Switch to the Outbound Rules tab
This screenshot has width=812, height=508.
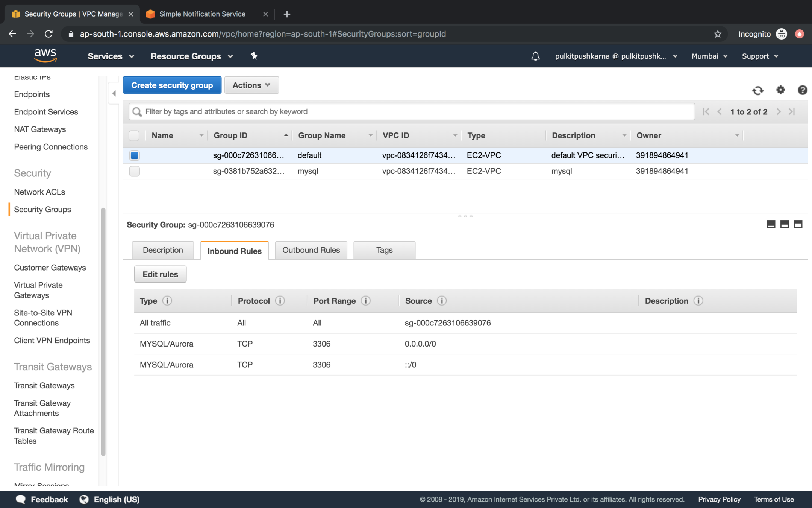click(311, 250)
